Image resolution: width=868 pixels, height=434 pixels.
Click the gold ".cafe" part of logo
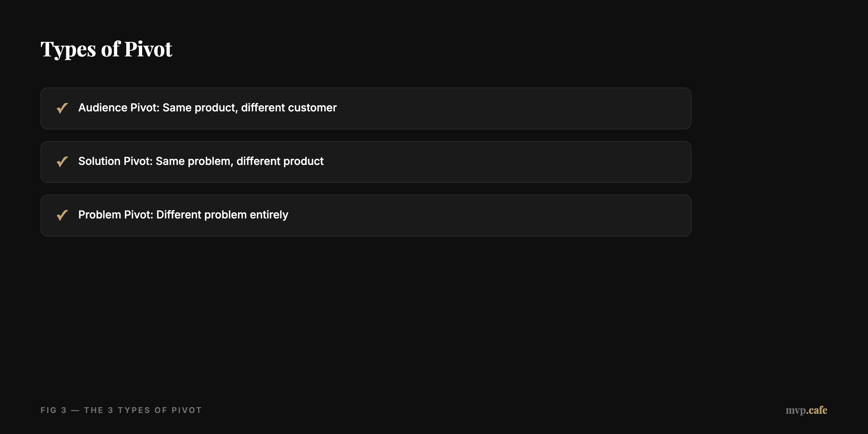(x=817, y=410)
